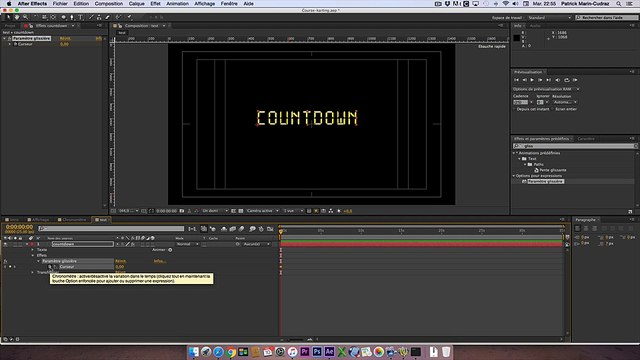The width and height of the screenshot is (640, 360).
Task: Expand the Texte property group
Action: point(33,250)
